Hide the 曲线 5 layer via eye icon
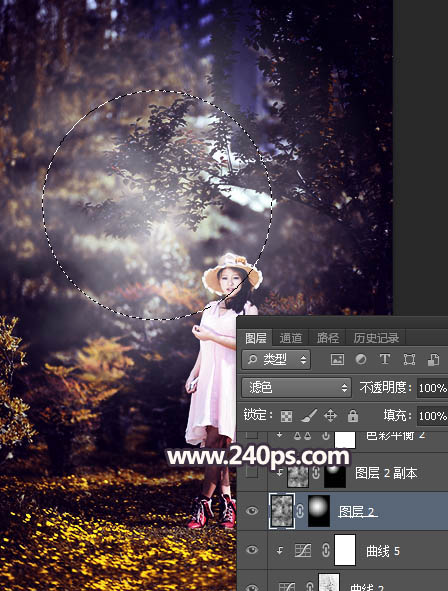 (252, 550)
